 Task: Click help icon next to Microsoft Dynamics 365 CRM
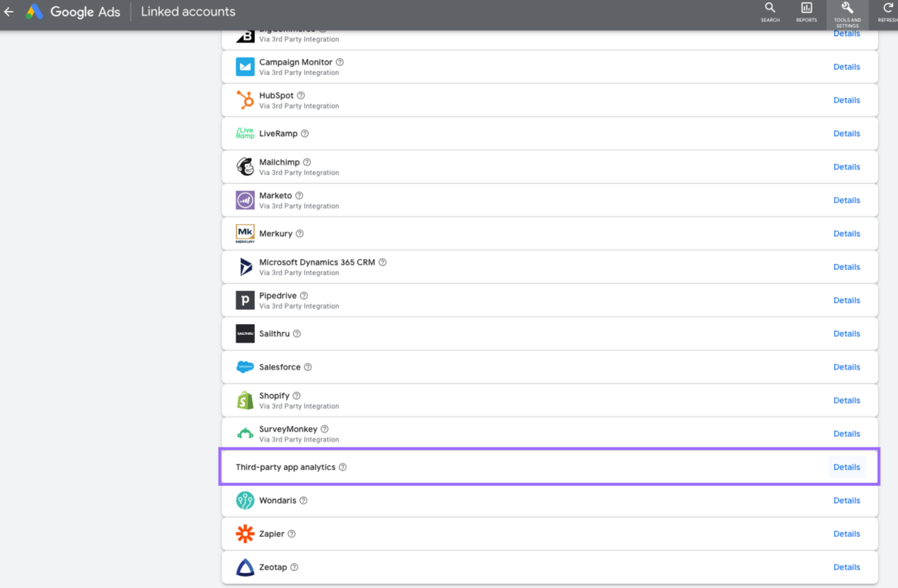pyautogui.click(x=383, y=262)
